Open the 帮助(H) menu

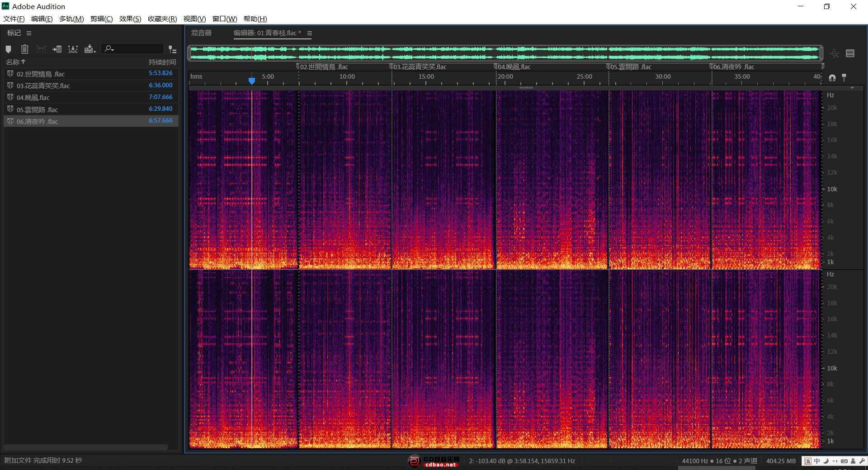[x=255, y=19]
